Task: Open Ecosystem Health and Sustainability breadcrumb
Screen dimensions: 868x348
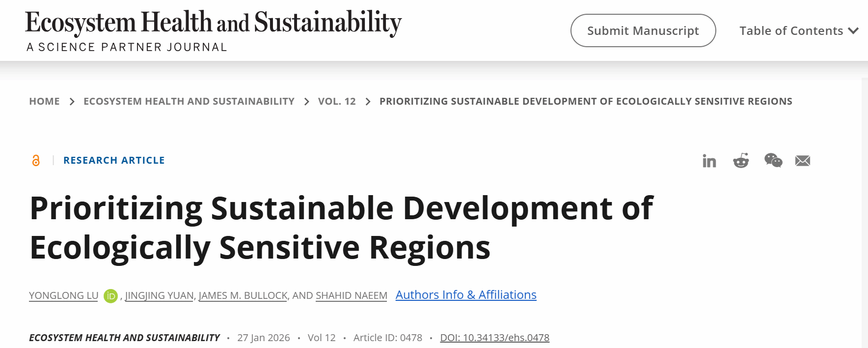Action: pyautogui.click(x=189, y=101)
